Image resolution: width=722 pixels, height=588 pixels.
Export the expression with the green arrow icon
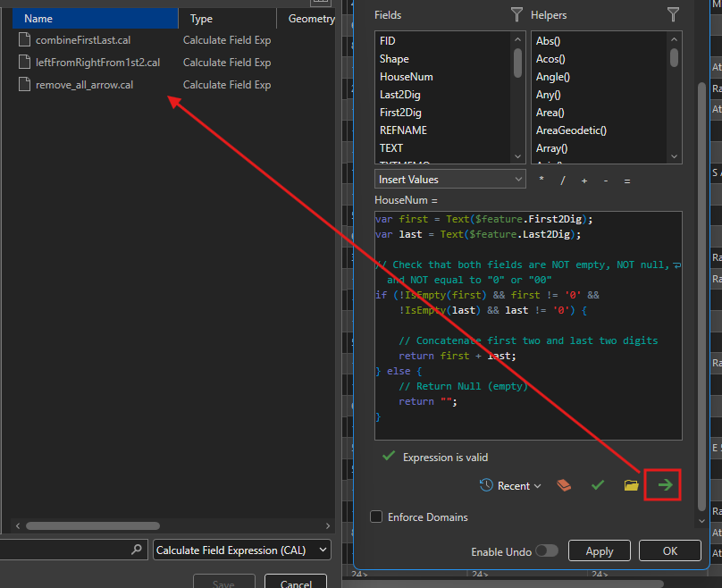coord(665,485)
